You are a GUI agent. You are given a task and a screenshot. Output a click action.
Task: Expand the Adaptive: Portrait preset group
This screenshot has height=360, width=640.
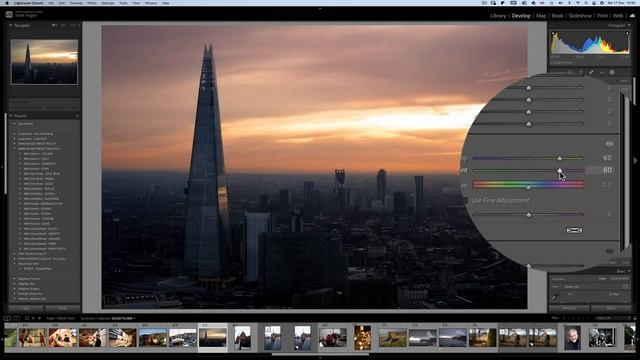click(x=14, y=279)
